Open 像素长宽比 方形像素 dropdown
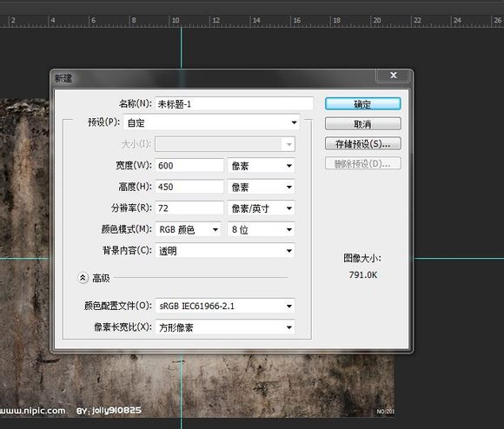This screenshot has height=429, width=504. pos(225,327)
